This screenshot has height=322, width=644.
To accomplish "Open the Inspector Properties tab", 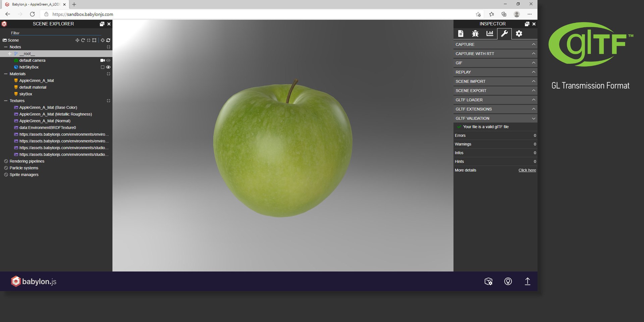I will coord(461,34).
